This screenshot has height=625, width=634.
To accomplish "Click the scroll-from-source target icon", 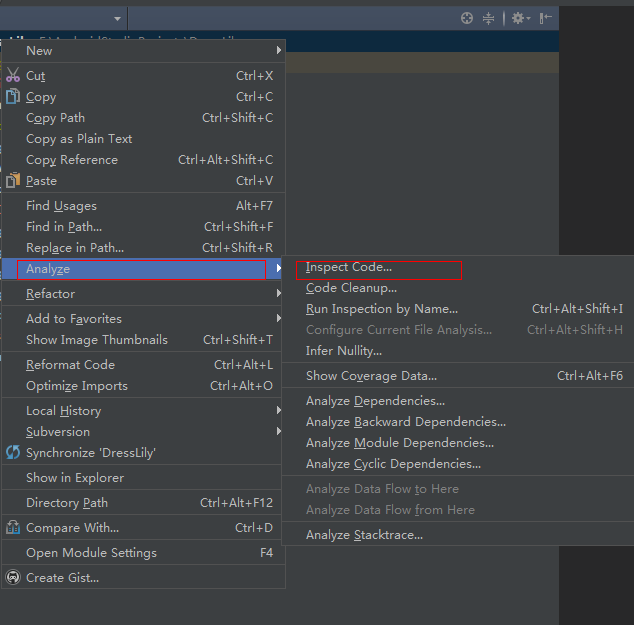I will (467, 18).
